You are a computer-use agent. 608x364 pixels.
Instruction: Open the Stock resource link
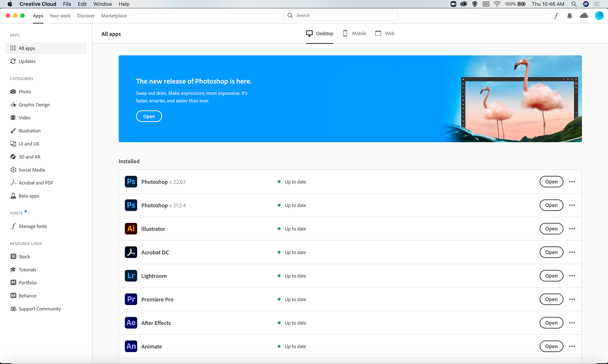coord(46,256)
